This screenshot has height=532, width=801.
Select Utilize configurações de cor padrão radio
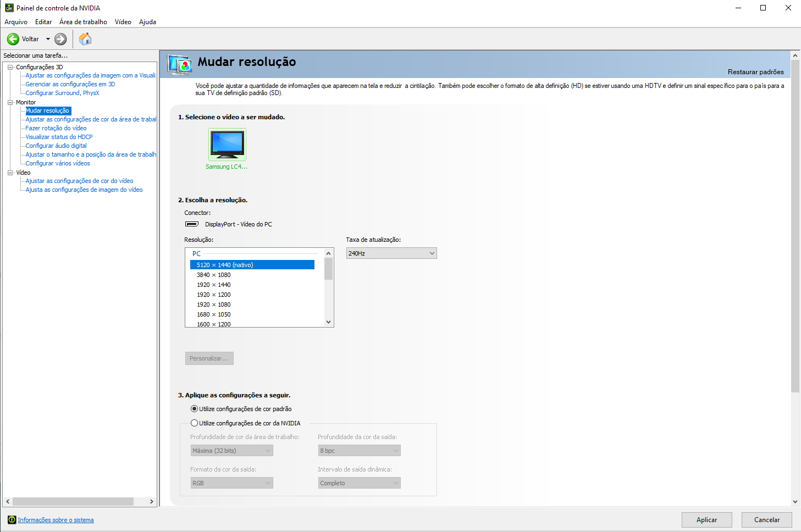[x=194, y=409]
